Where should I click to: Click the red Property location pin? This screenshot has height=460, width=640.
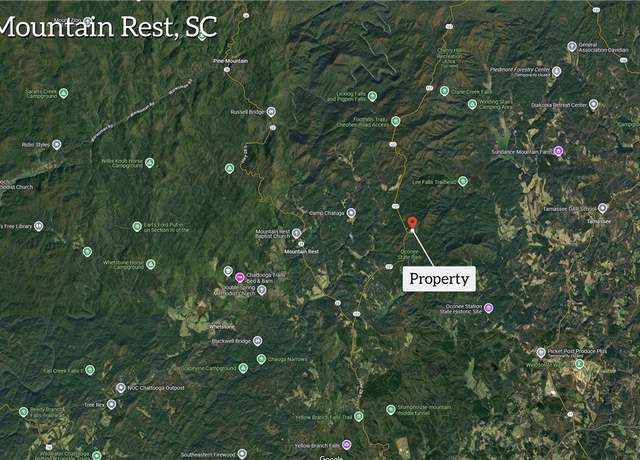tap(412, 223)
